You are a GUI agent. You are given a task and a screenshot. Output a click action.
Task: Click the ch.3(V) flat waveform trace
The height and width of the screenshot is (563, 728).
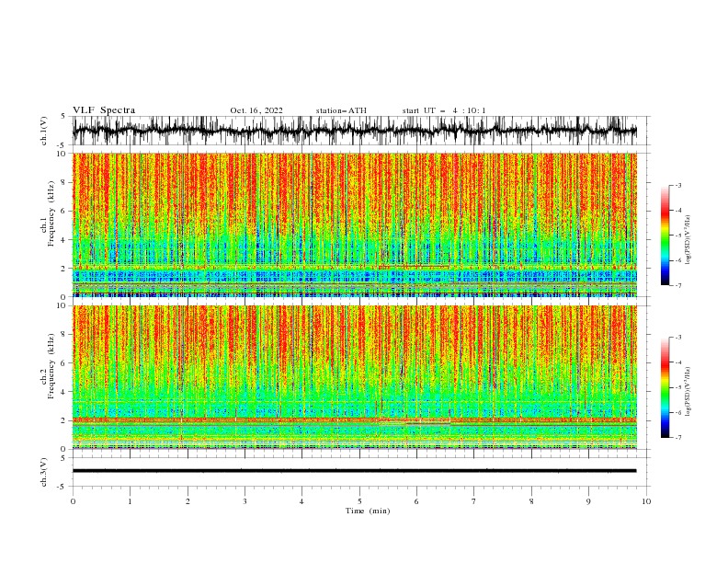coord(355,471)
